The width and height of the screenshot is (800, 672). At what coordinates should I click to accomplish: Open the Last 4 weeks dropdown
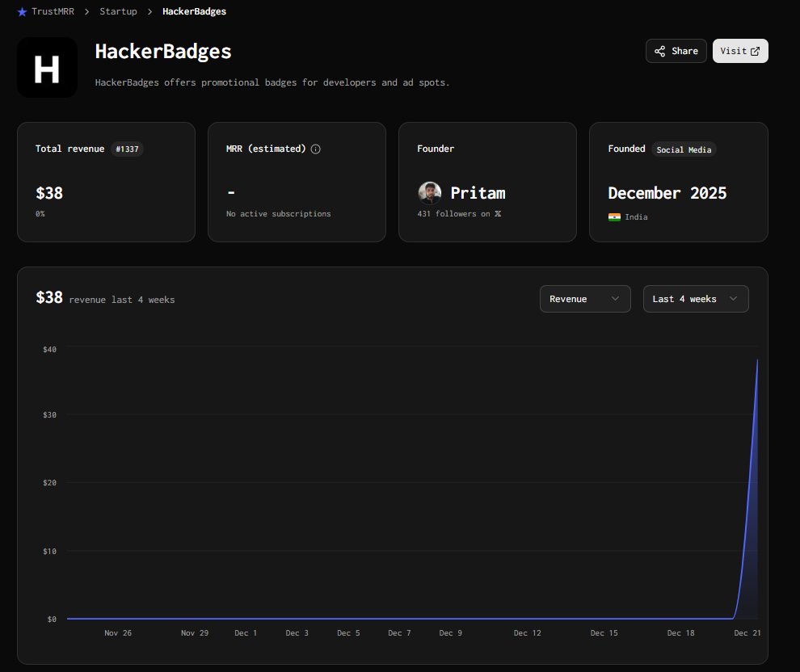tap(696, 299)
